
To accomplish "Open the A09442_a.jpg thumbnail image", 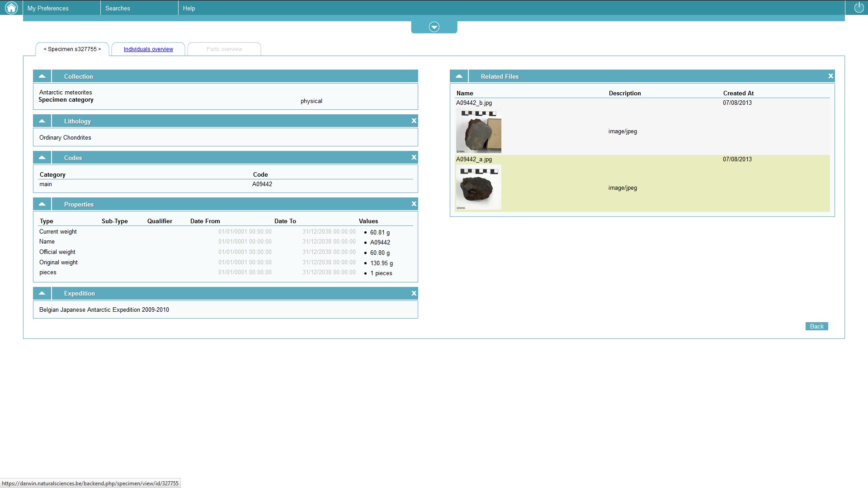I will pos(478,188).
